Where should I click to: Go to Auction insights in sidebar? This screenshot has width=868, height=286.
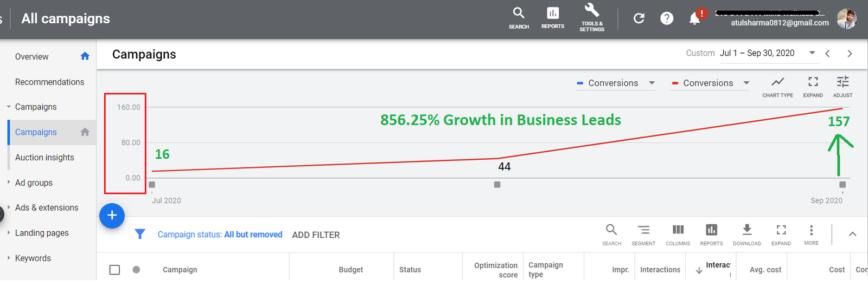[44, 158]
